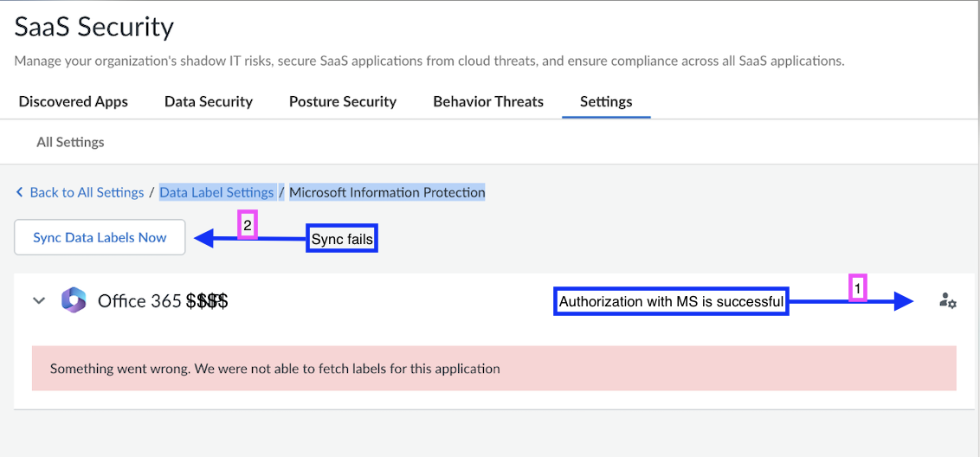This screenshot has width=980, height=457.
Task: Click the Settings tab
Action: pos(606,101)
